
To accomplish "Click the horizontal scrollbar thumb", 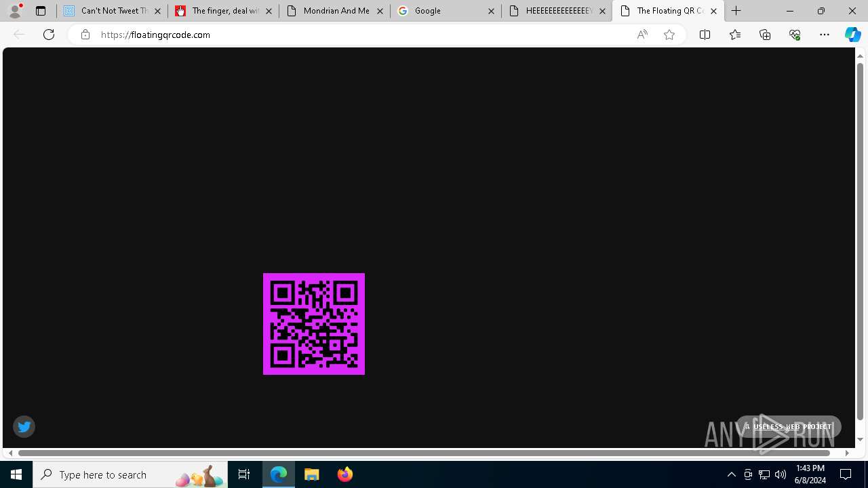I will [x=425, y=453].
